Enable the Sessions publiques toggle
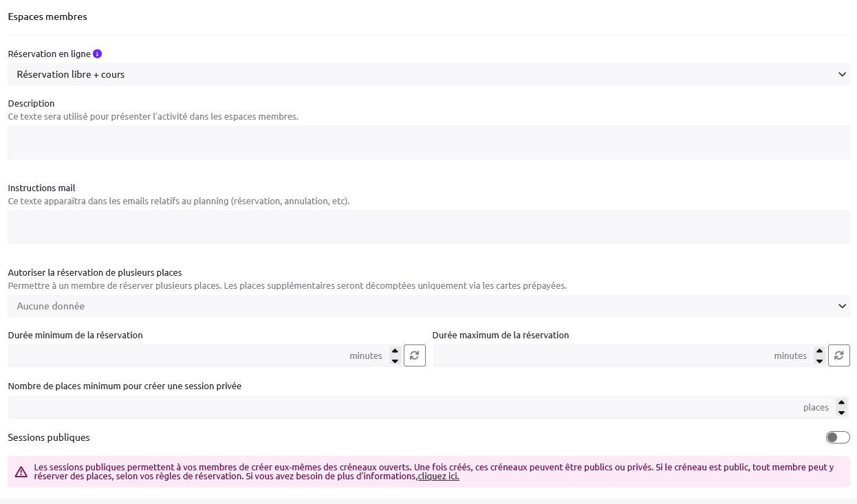This screenshot has width=857, height=504. [838, 437]
